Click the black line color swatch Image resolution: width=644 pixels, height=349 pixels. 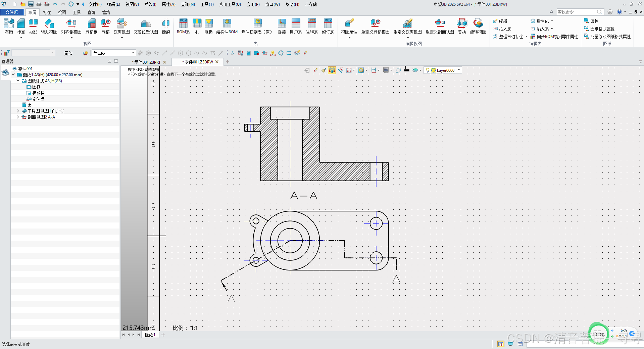[407, 70]
